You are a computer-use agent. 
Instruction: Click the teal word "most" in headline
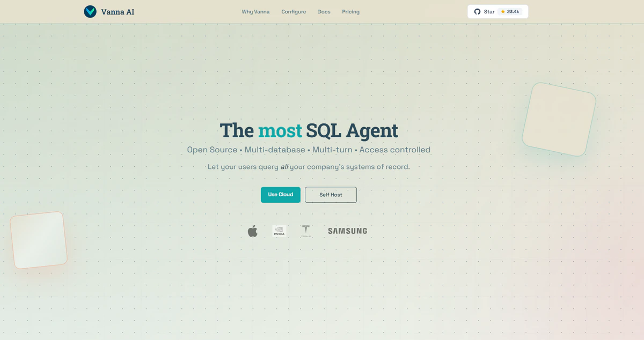280,130
